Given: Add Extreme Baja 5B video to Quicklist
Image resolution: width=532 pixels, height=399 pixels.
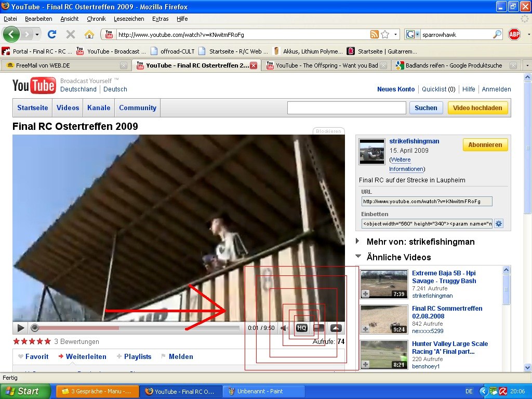Looking at the screenshot, I should click(365, 294).
